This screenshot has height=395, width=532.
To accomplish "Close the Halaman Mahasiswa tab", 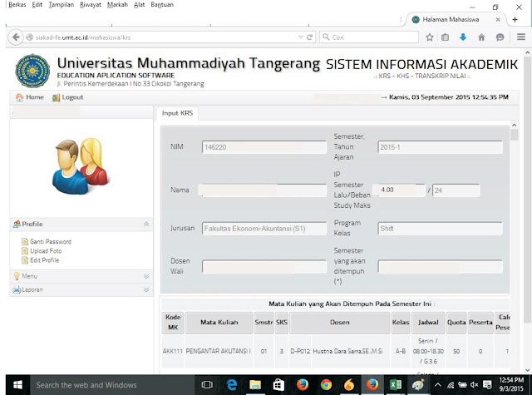I will coord(498,20).
